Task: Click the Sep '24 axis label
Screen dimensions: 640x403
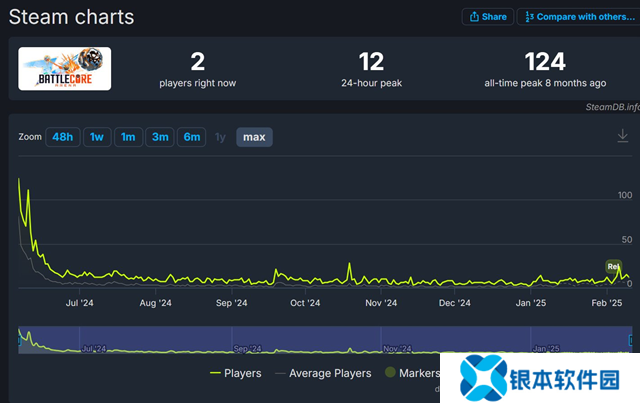Action: point(231,303)
